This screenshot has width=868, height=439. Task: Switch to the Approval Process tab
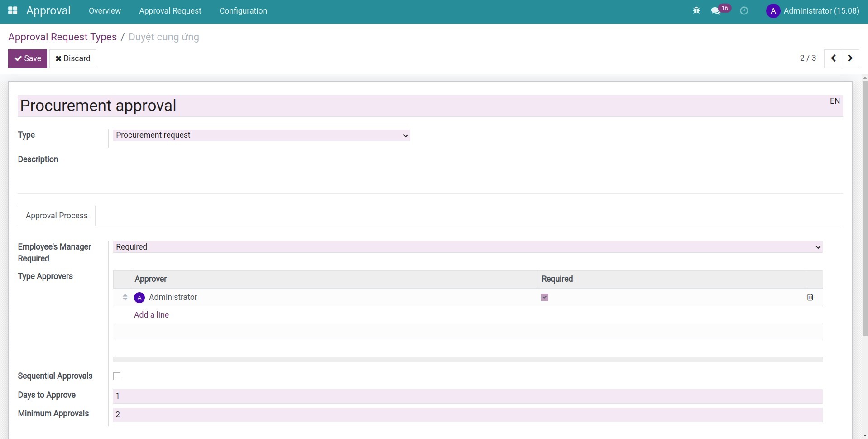tap(56, 216)
